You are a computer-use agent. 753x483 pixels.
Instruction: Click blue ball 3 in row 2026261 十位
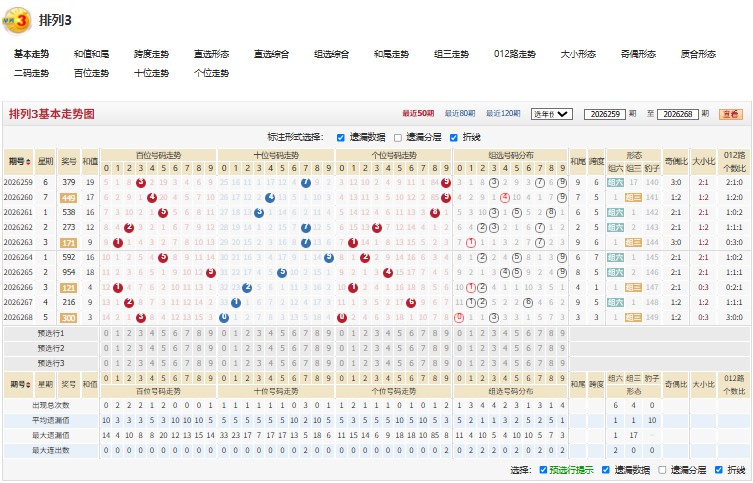pyautogui.click(x=259, y=212)
